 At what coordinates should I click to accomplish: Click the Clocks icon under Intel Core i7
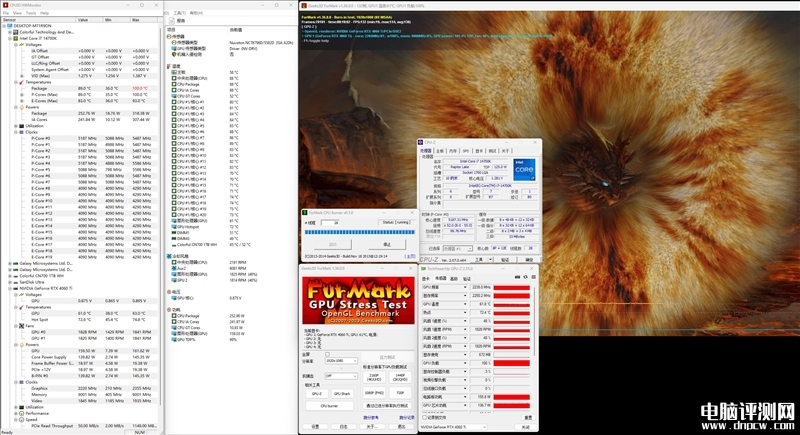point(22,132)
